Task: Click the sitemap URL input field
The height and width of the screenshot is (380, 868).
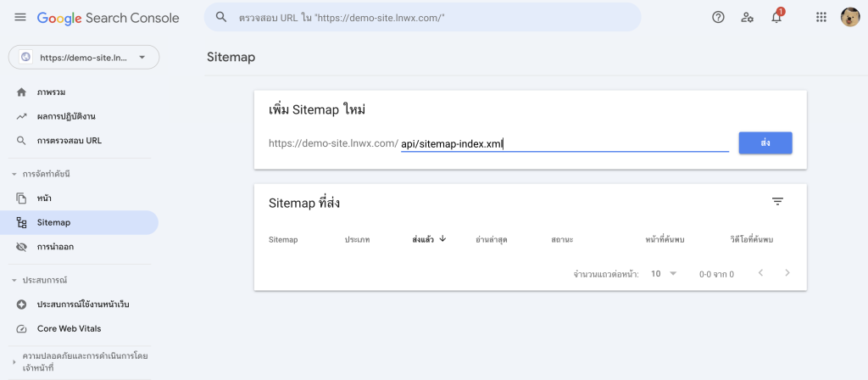Action: [564, 144]
